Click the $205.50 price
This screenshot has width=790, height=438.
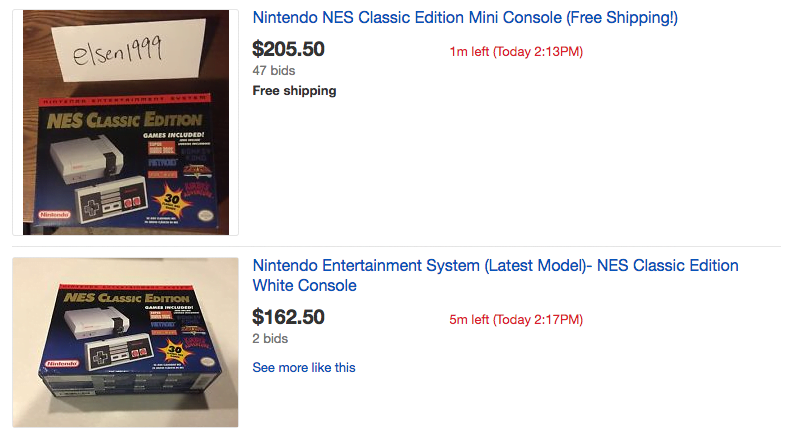coord(288,49)
